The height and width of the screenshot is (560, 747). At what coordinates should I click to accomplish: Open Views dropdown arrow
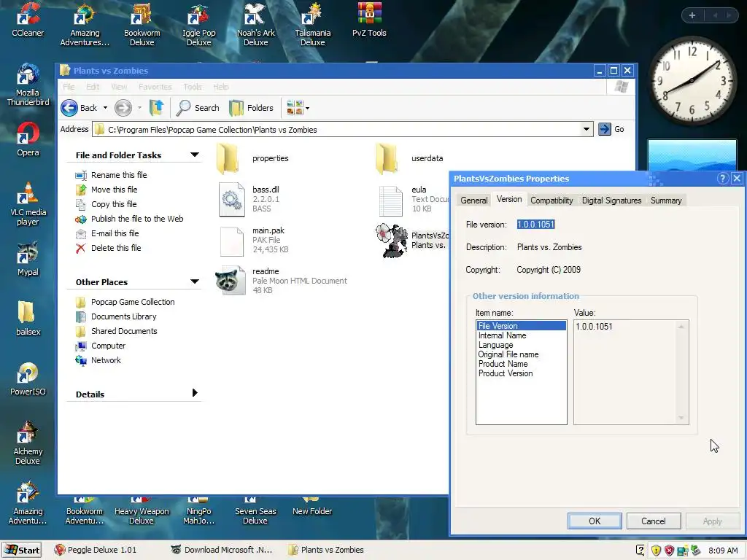click(x=307, y=108)
